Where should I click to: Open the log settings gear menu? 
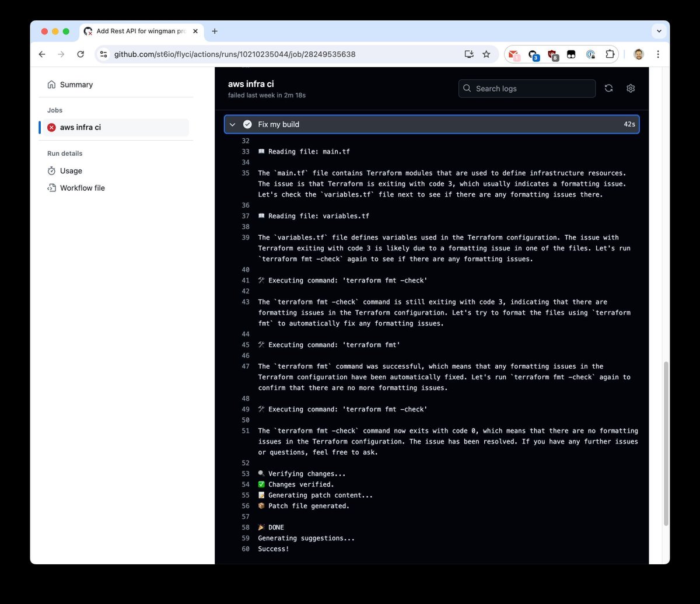point(631,88)
